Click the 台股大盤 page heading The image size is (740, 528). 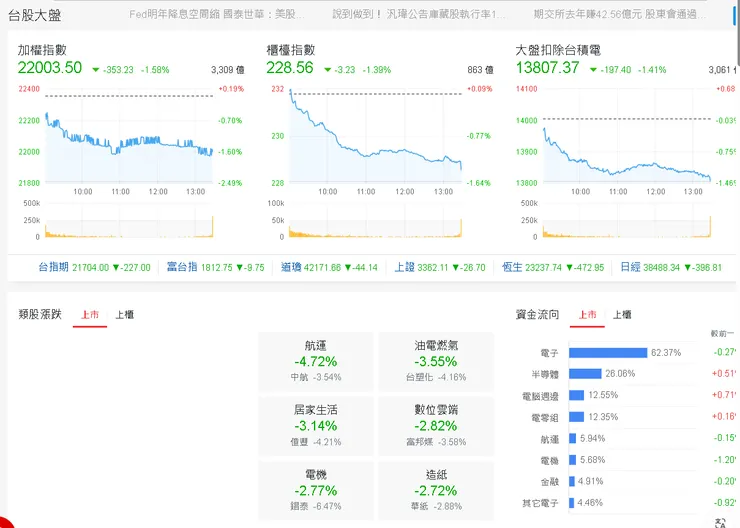[34, 16]
